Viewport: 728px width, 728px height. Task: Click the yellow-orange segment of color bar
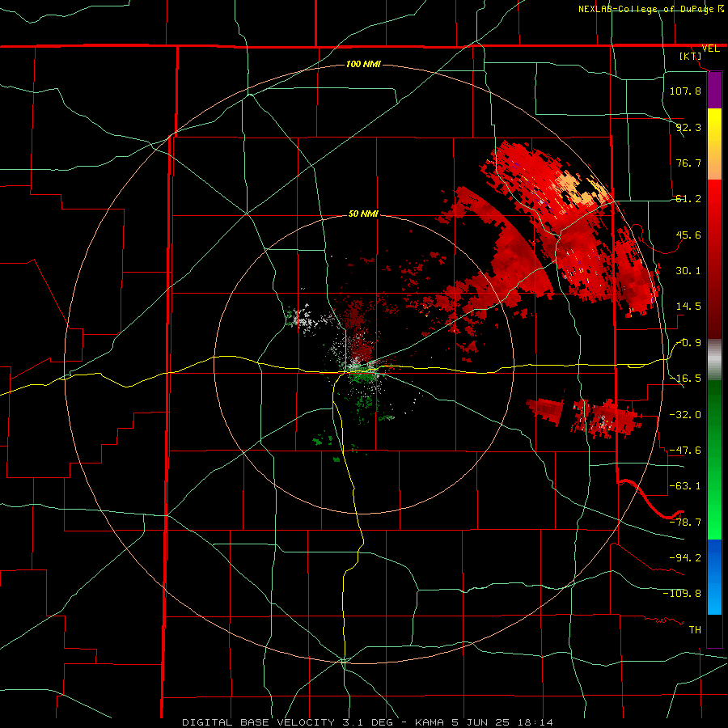click(x=714, y=144)
